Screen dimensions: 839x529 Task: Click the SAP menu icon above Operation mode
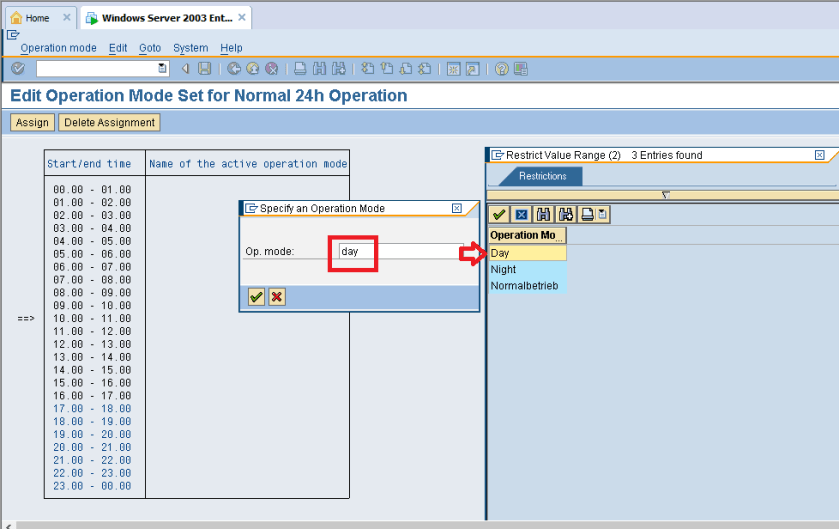pyautogui.click(x=13, y=35)
